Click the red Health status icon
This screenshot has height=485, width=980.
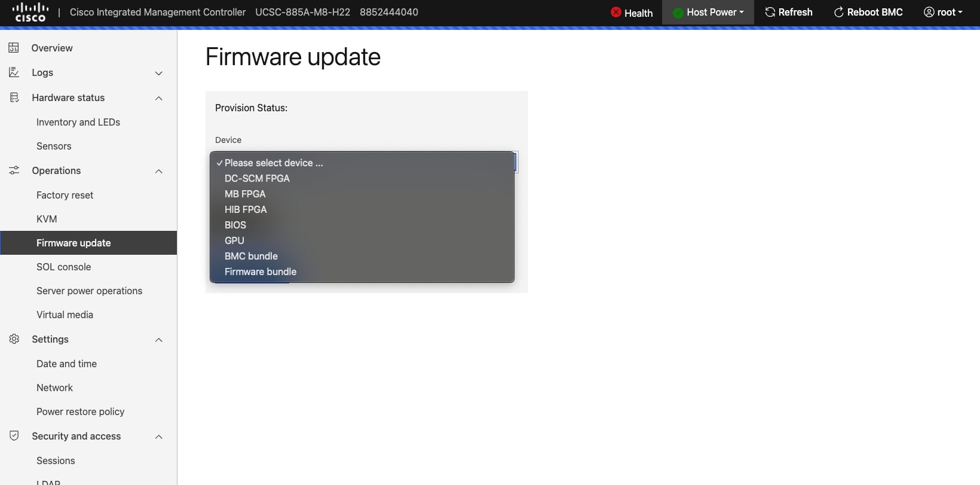pyautogui.click(x=616, y=12)
